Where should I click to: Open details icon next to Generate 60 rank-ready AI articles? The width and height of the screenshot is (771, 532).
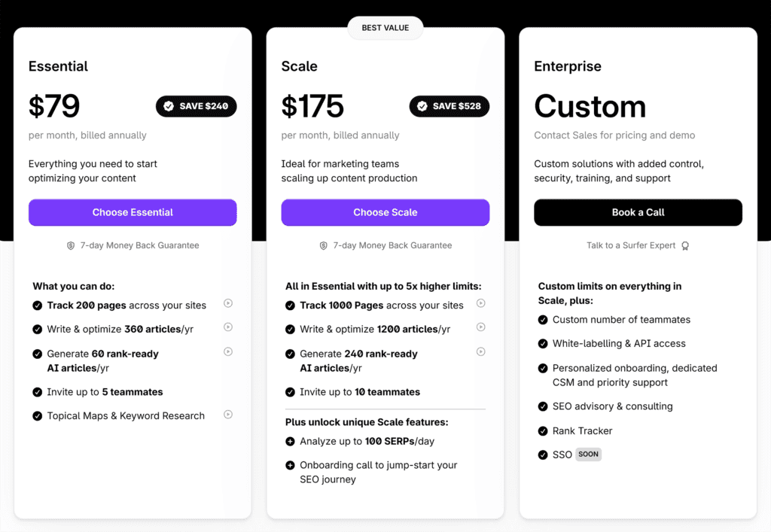point(228,351)
